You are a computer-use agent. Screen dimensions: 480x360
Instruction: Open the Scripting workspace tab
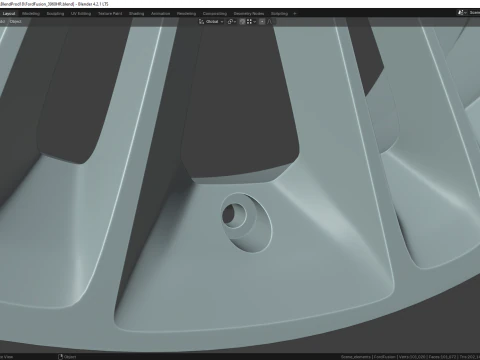[279, 14]
